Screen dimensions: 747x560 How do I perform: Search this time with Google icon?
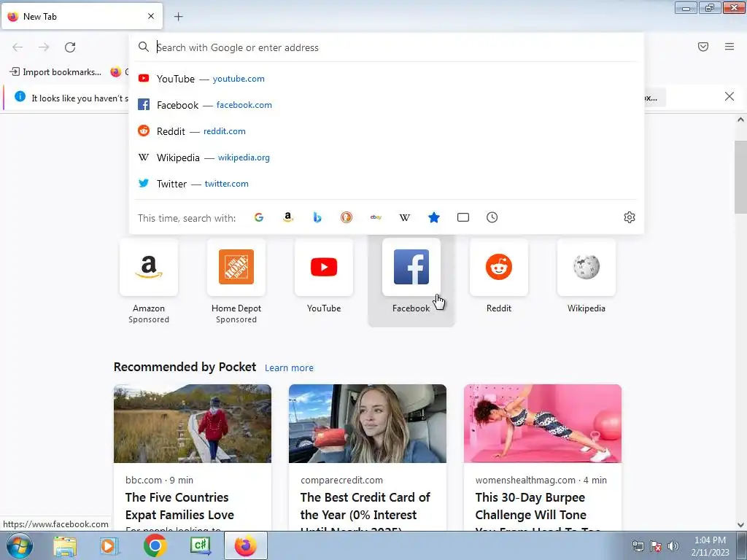(x=259, y=217)
